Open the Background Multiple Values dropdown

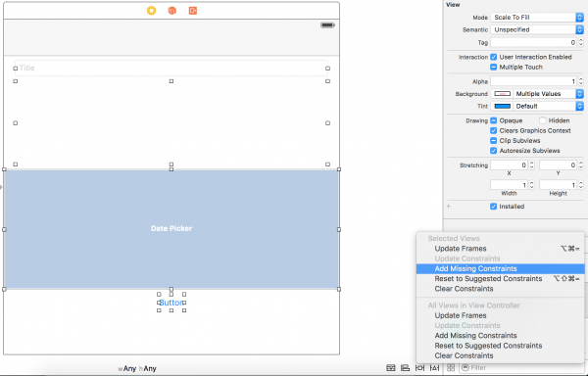548,94
